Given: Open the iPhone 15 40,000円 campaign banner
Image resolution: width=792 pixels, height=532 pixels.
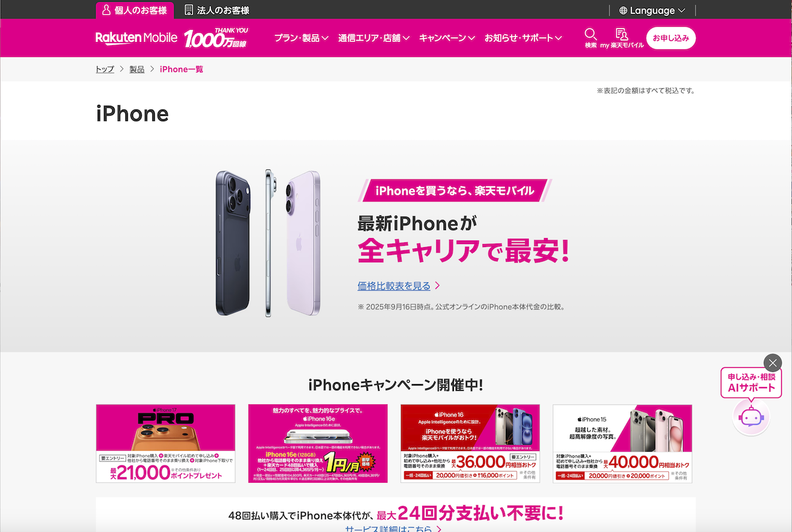Looking at the screenshot, I should (x=623, y=444).
